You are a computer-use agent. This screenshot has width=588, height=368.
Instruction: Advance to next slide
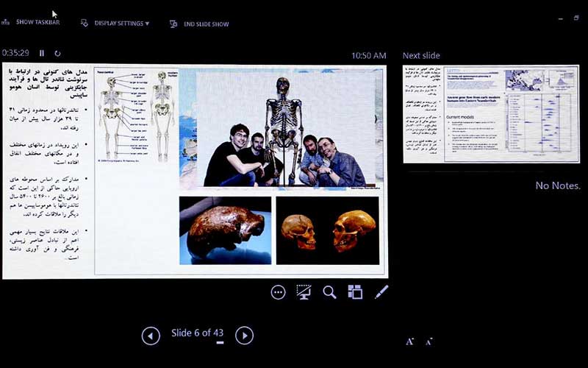coord(244,336)
